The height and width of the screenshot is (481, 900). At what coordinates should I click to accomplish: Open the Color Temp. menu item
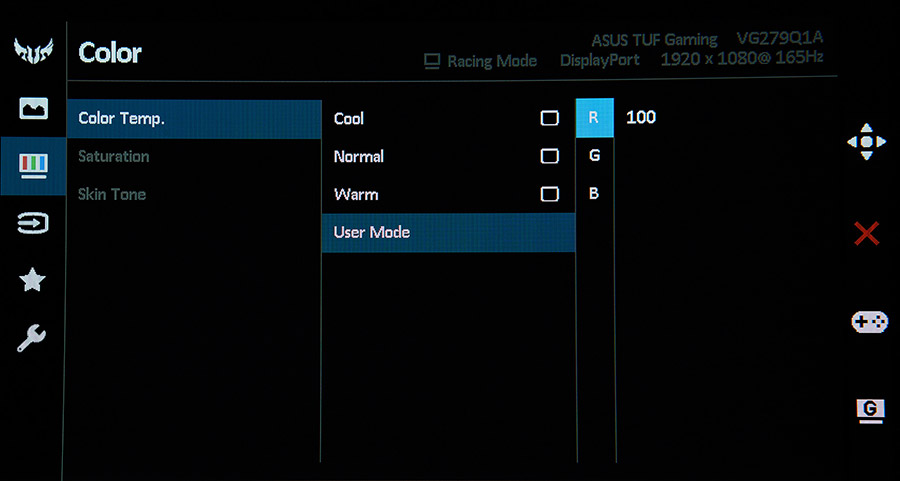[193, 118]
